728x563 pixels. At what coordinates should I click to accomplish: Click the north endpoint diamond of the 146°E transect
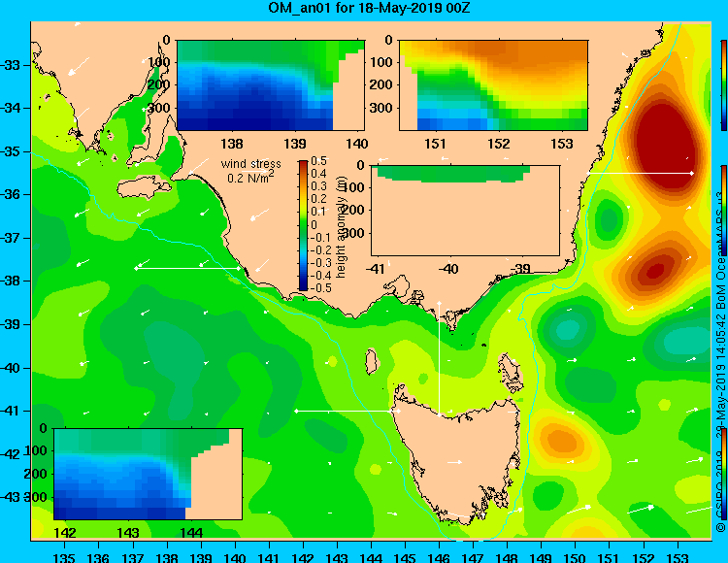pyautogui.click(x=439, y=303)
